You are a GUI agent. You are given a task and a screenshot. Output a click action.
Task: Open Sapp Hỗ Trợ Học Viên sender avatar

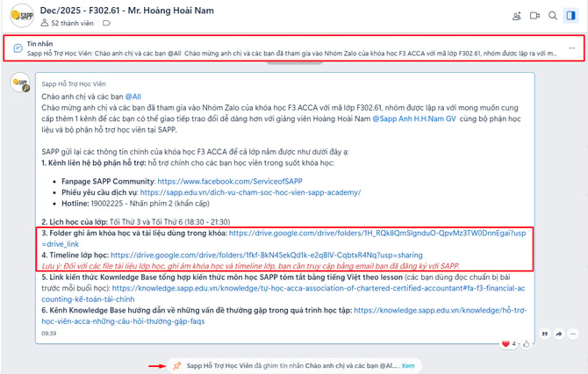21,83
